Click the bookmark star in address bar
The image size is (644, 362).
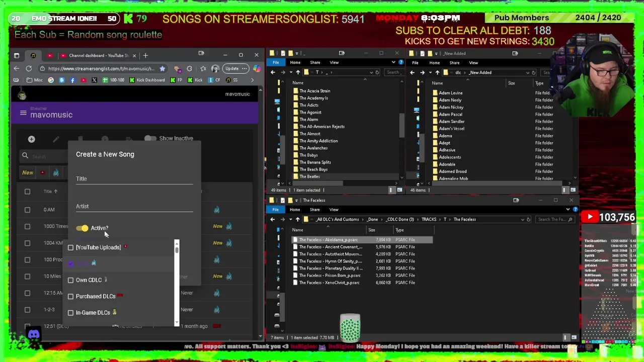[x=162, y=68]
